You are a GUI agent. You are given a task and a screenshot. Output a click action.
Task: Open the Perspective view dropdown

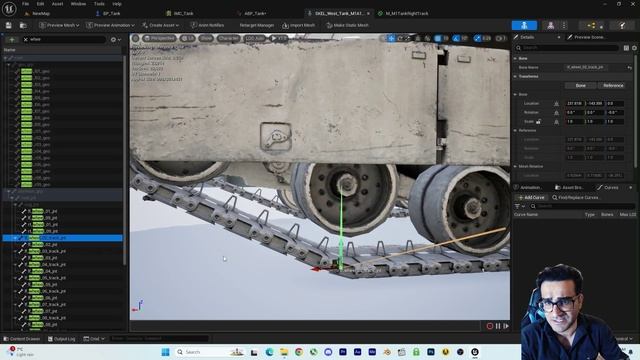click(x=159, y=38)
